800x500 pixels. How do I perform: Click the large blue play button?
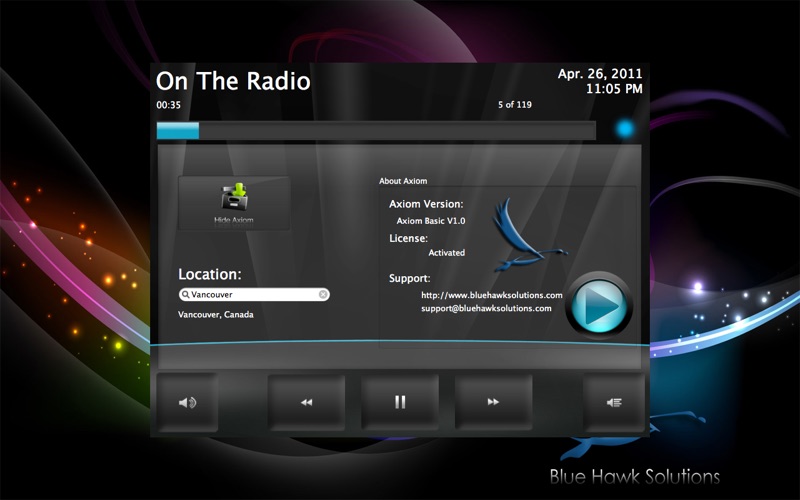[599, 306]
